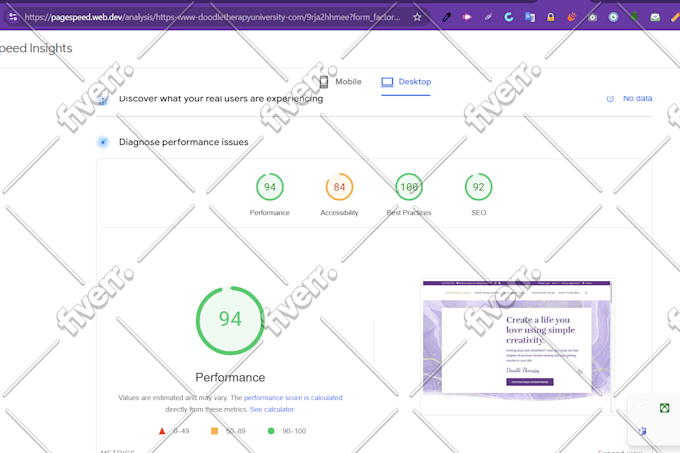Click the No data link
The height and width of the screenshot is (453, 680).
(x=637, y=98)
